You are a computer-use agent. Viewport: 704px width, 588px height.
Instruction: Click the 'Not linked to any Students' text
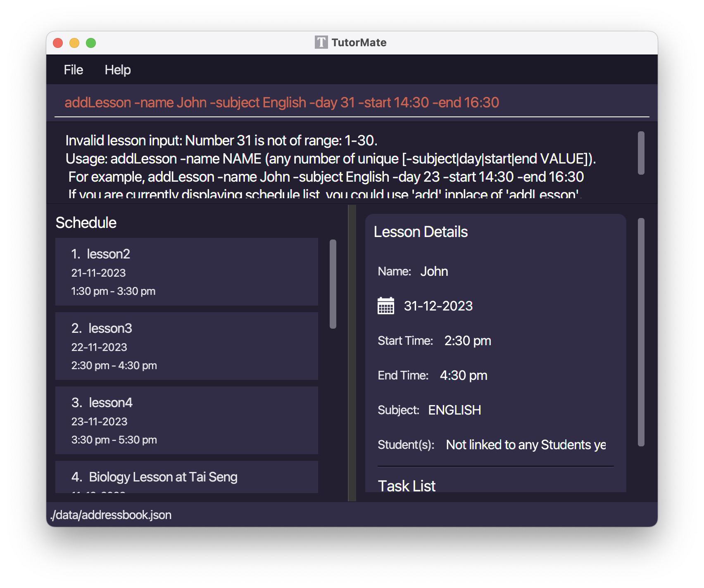click(526, 445)
